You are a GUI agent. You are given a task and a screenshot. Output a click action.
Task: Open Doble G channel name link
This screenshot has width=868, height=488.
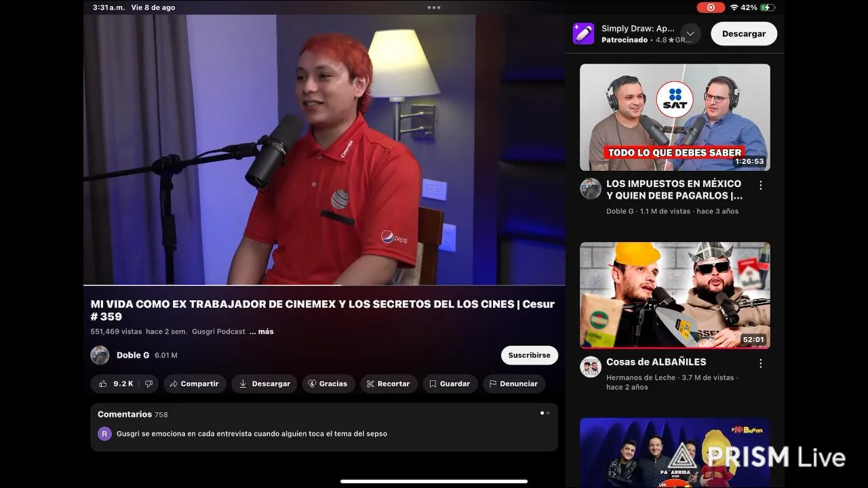pyautogui.click(x=133, y=355)
